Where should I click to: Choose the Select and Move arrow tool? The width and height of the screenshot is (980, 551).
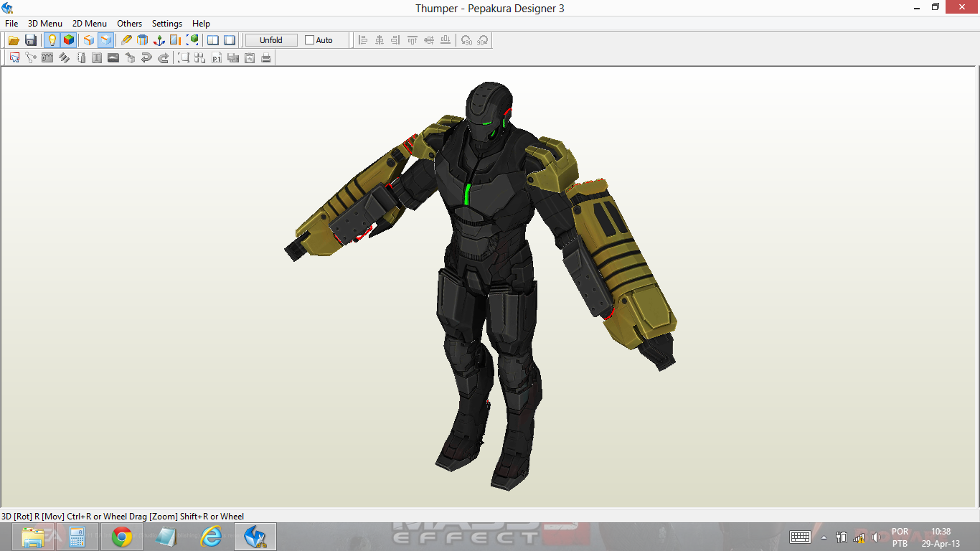(x=14, y=57)
